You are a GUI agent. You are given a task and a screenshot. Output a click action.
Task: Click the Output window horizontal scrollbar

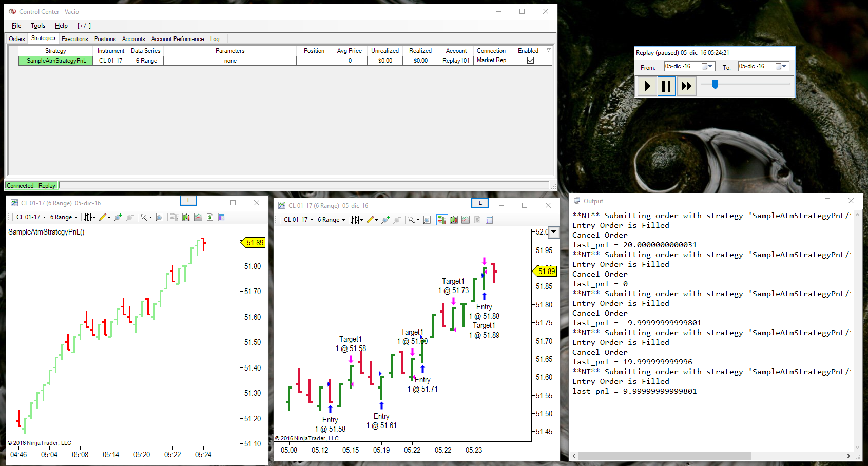[664, 456]
